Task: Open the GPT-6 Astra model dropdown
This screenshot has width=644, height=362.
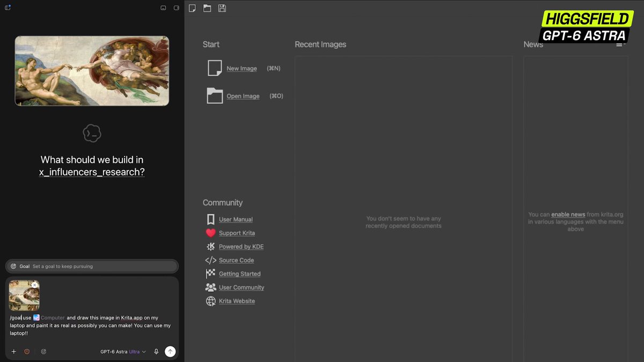Action: 123,352
